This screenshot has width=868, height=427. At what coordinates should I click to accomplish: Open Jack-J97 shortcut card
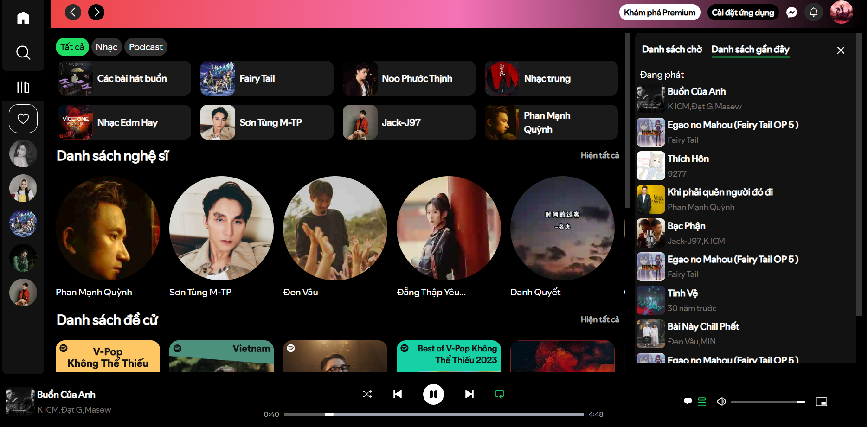(x=409, y=122)
